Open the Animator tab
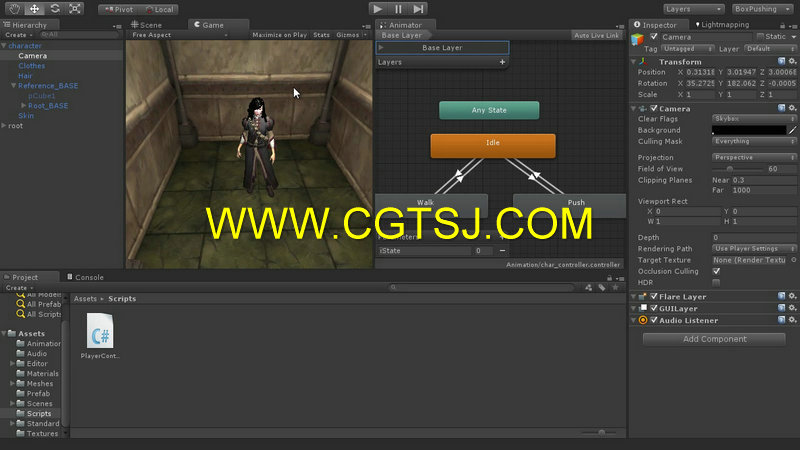Screen dimensions: 800x450 coord(401,25)
